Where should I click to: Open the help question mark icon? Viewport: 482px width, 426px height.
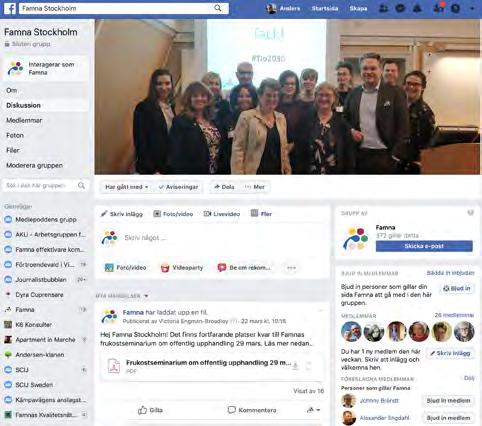click(455, 8)
